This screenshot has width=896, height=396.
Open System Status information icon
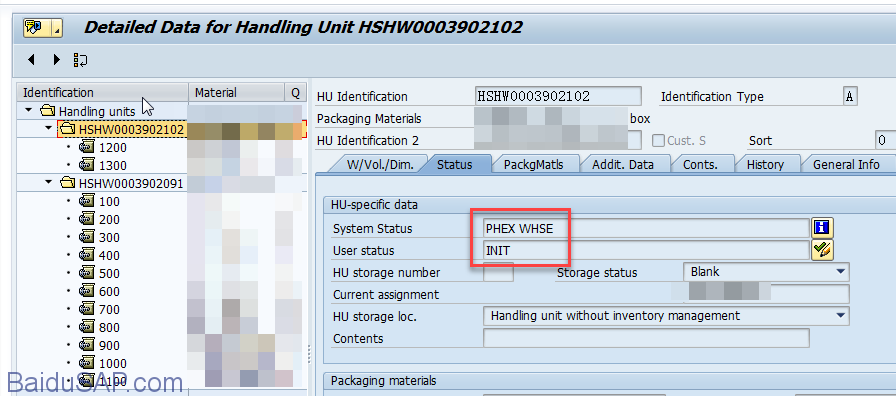(822, 228)
